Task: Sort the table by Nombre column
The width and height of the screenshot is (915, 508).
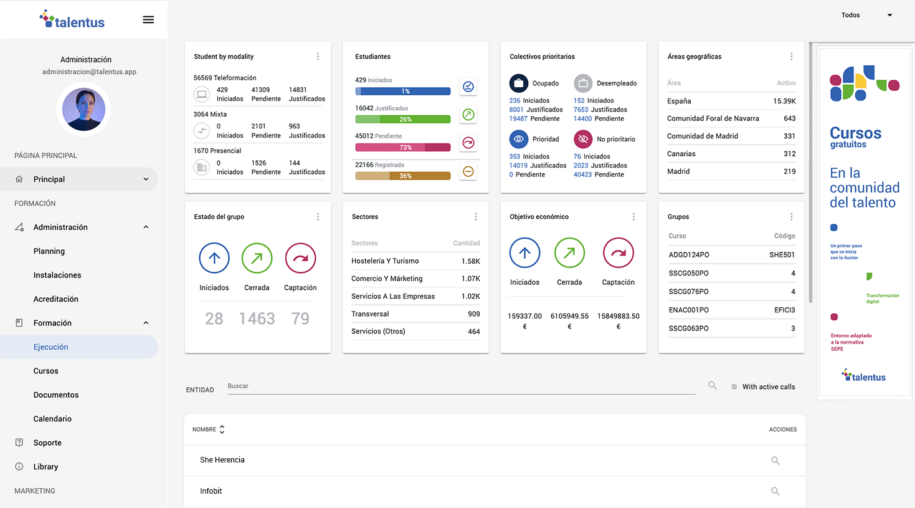Action: (209, 429)
